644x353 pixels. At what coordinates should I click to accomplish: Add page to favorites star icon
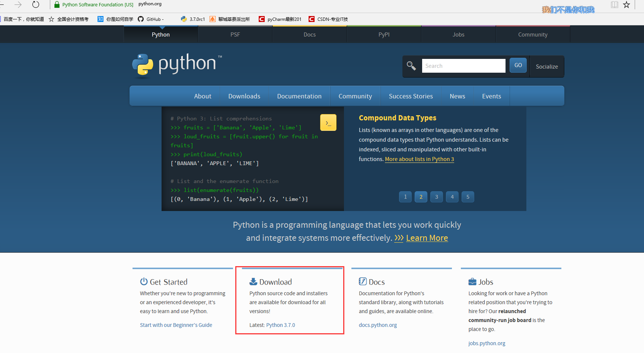pyautogui.click(x=627, y=4)
